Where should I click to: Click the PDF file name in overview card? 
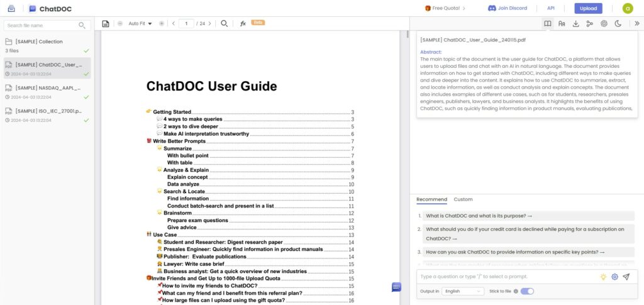pyautogui.click(x=473, y=40)
